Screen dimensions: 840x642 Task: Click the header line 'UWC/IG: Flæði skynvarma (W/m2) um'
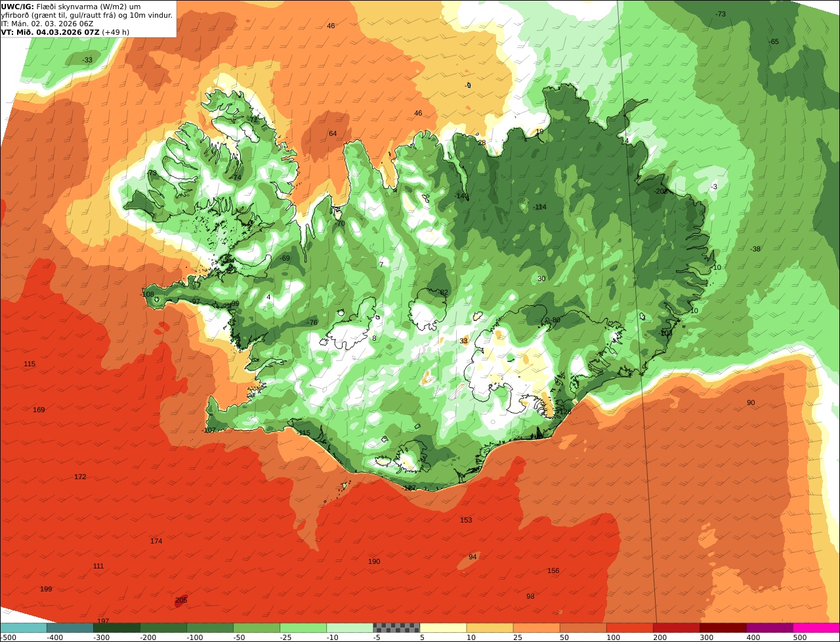tap(71, 7)
